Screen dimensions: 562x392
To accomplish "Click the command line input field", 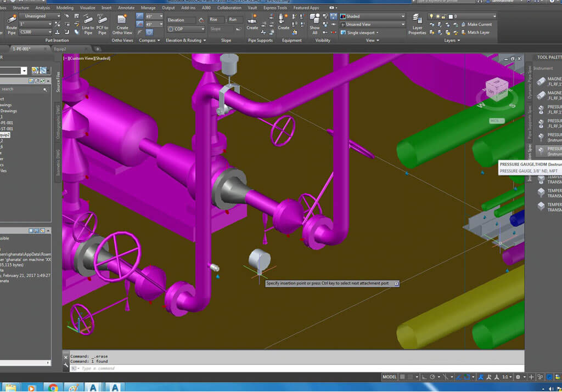I will 297,368.
